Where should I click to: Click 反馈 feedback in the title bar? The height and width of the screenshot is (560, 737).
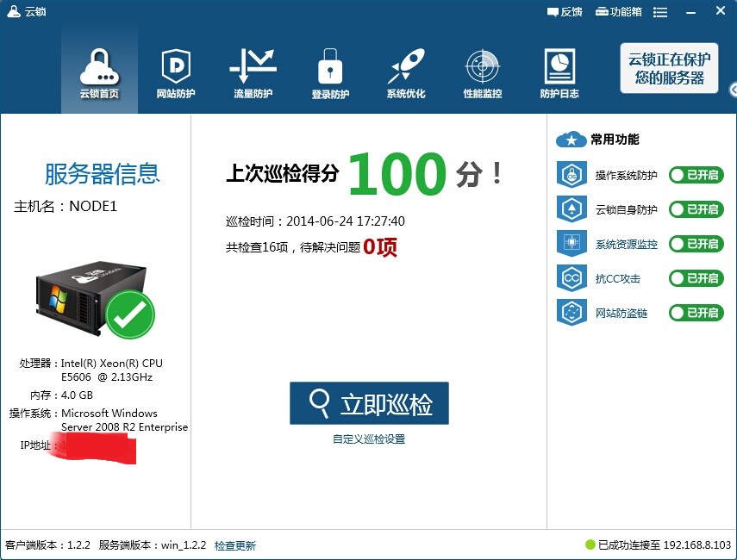pos(565,12)
